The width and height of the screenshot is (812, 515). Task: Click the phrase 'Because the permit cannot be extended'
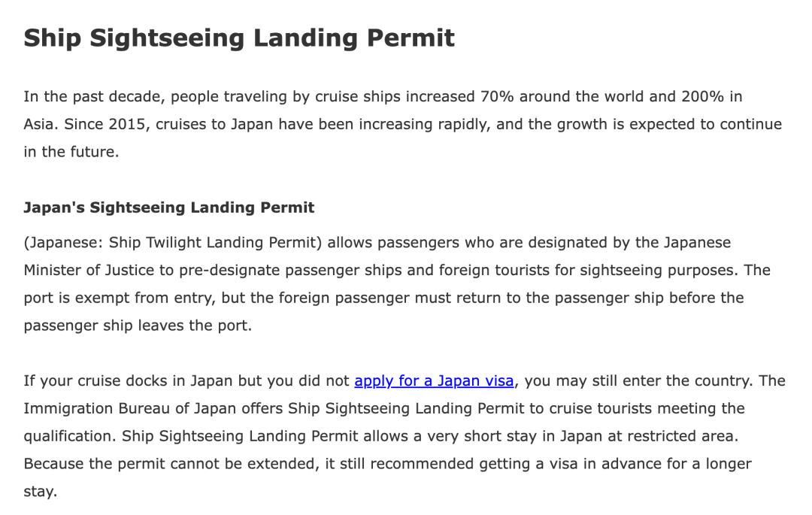pos(171,464)
